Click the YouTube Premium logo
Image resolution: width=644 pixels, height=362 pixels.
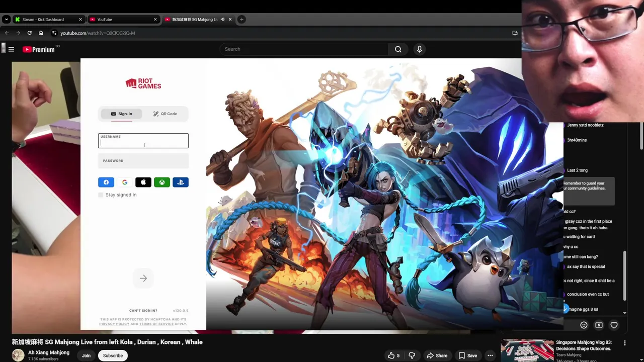39,49
